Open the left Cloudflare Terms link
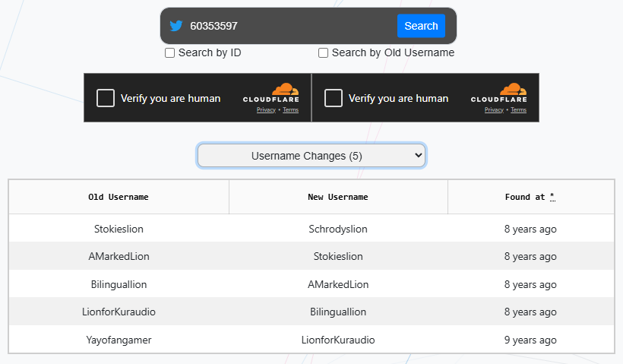The width and height of the screenshot is (623, 364). [290, 110]
